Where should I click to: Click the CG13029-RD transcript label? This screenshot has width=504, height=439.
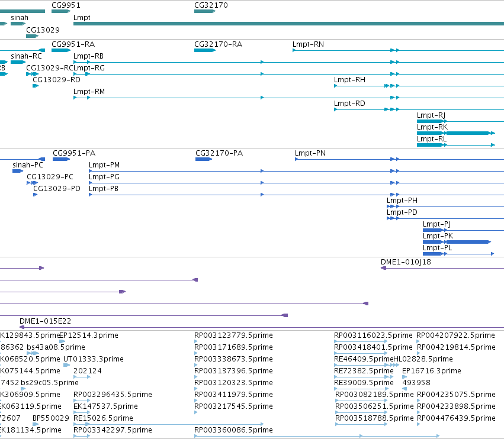click(57, 80)
